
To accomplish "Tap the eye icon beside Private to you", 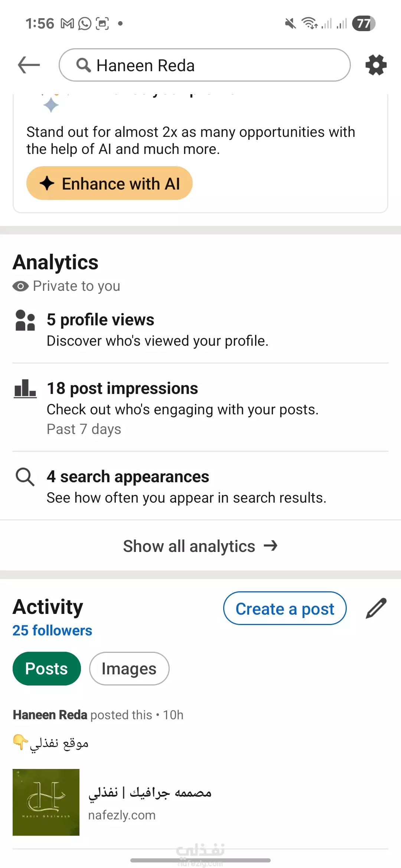I will (20, 286).
